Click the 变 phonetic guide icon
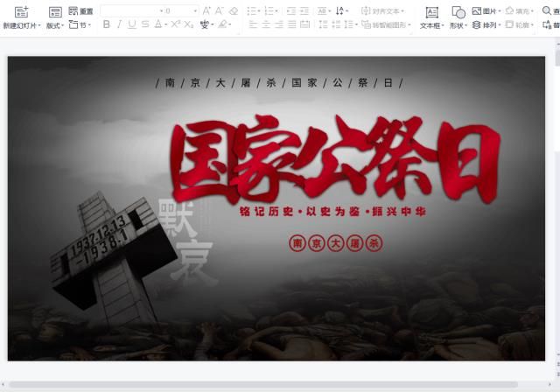This screenshot has height=392, width=560. (204, 24)
